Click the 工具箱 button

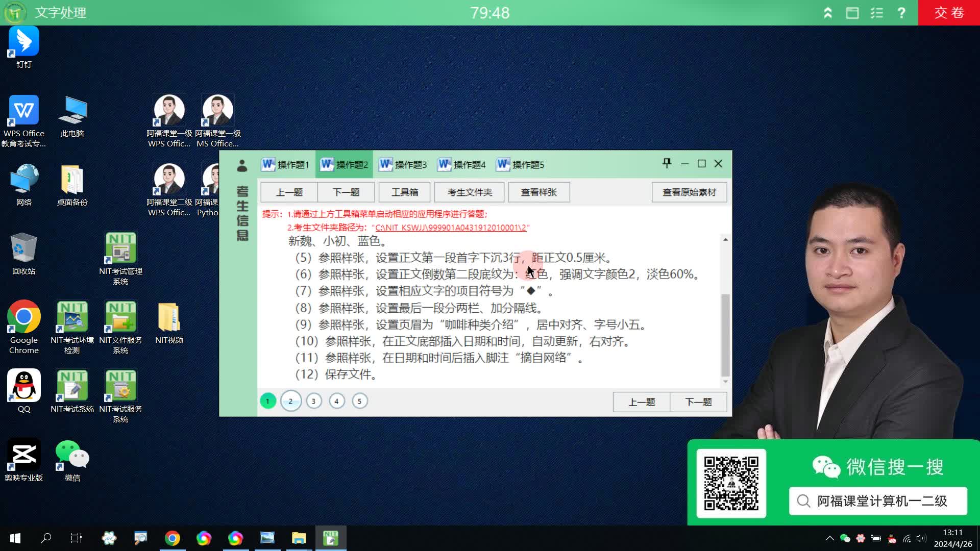click(404, 192)
